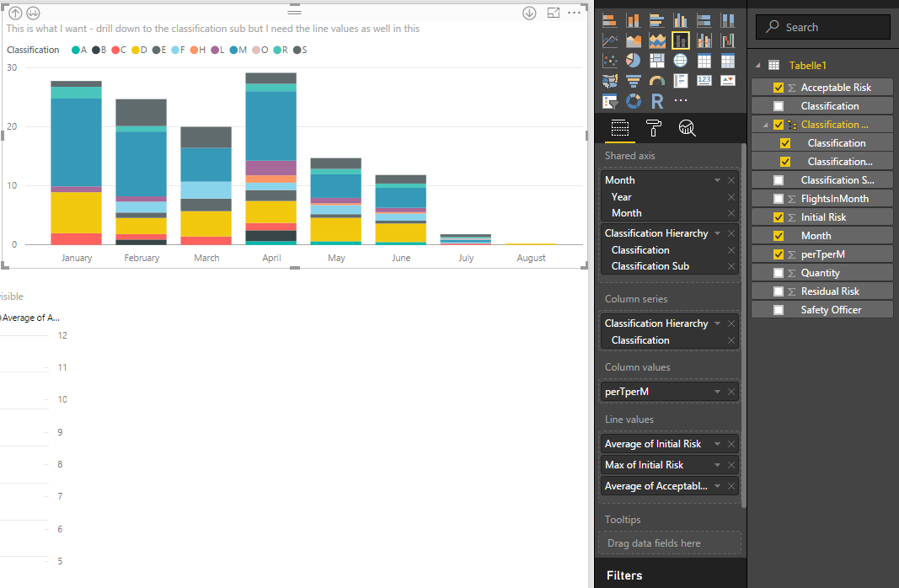Select the 100% stacked bar chart visual
This screenshot has height=588, width=899.
[704, 20]
